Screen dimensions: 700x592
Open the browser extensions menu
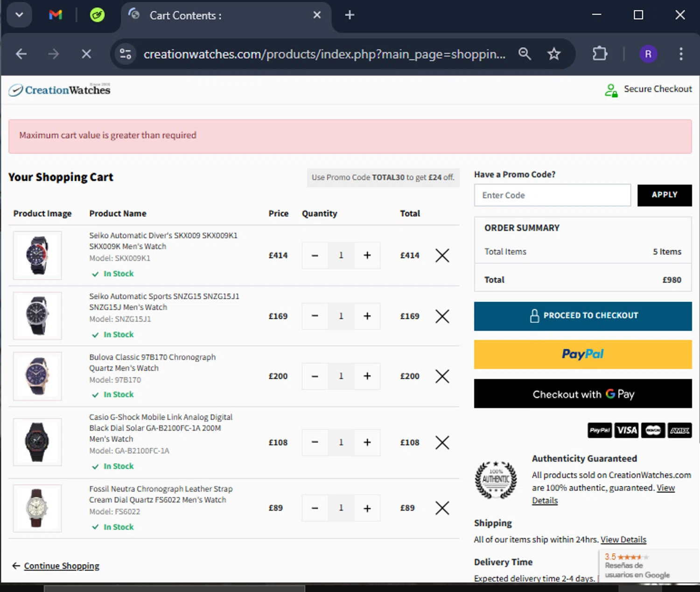pyautogui.click(x=600, y=54)
